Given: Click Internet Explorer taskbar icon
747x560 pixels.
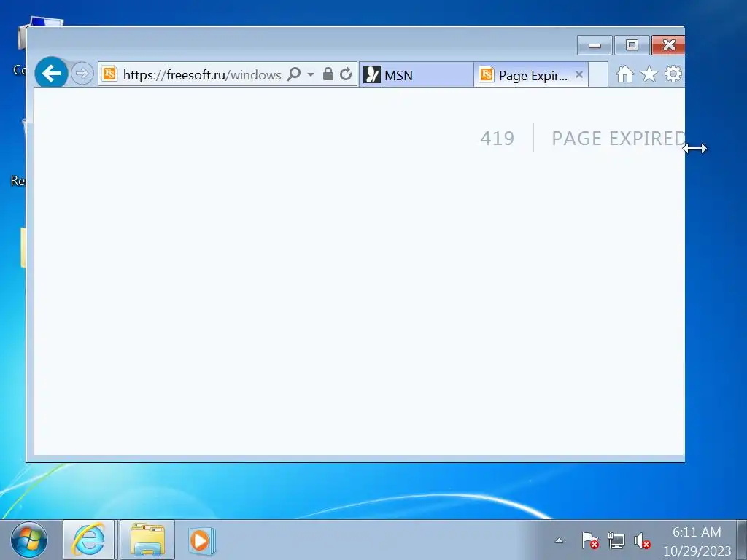Looking at the screenshot, I should pyautogui.click(x=88, y=540).
